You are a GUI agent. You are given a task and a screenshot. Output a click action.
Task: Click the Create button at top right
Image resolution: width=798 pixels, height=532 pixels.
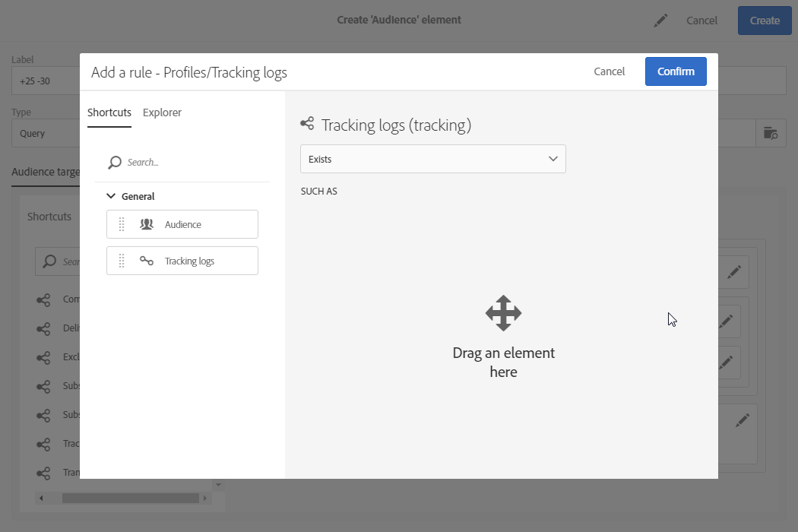click(x=765, y=21)
